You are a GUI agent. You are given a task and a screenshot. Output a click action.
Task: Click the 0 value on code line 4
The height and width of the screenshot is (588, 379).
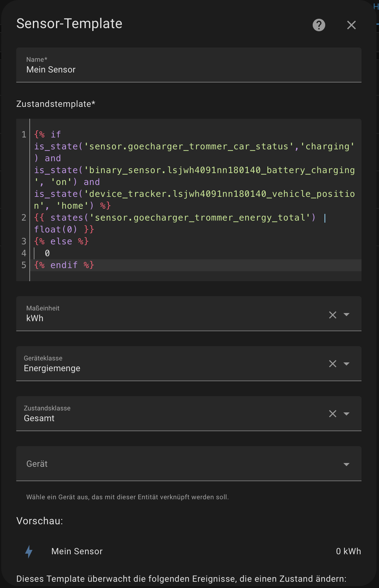point(47,253)
